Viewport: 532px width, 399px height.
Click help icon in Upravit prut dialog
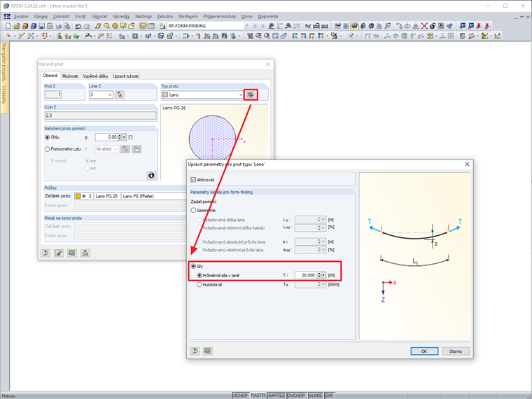point(45,253)
